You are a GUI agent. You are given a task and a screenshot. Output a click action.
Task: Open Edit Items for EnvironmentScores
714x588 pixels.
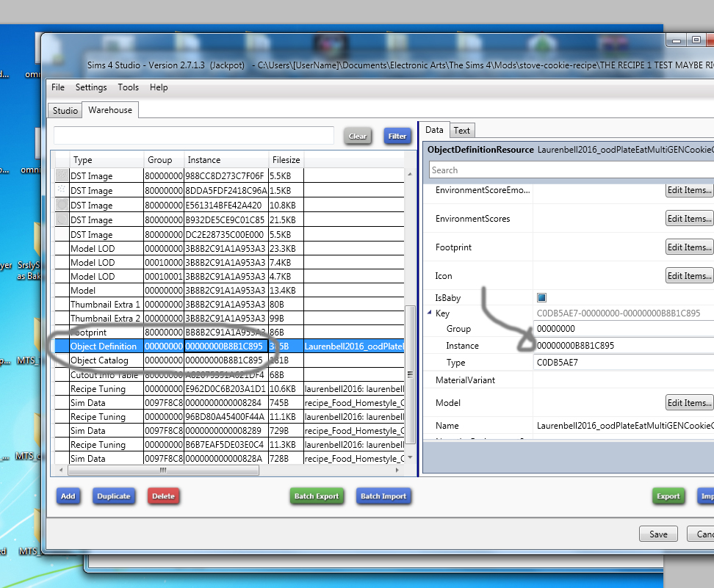click(x=690, y=219)
